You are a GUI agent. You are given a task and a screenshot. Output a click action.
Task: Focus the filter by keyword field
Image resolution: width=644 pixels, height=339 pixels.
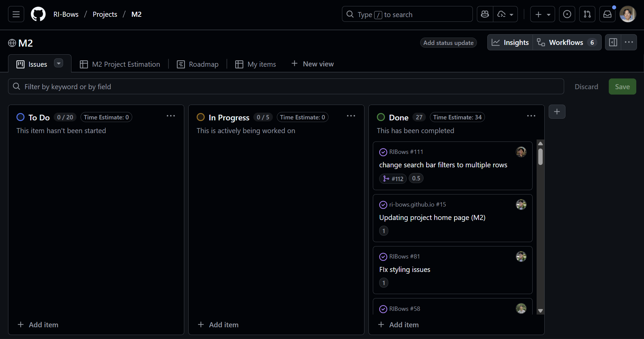[285, 87]
